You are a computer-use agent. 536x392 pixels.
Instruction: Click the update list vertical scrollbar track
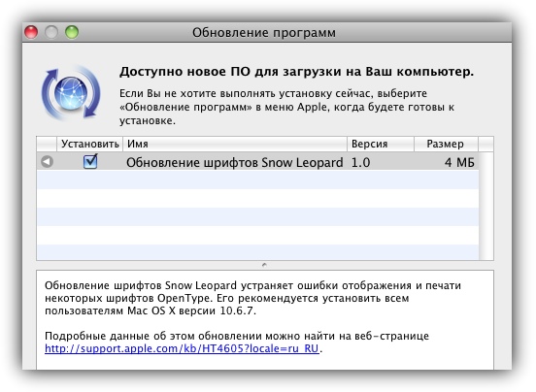[486, 207]
